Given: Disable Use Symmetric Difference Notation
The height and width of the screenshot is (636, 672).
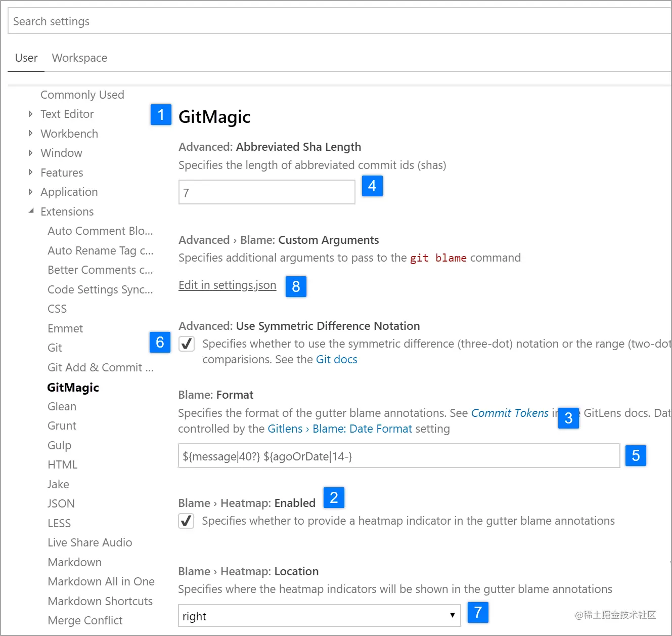Looking at the screenshot, I should [x=187, y=344].
